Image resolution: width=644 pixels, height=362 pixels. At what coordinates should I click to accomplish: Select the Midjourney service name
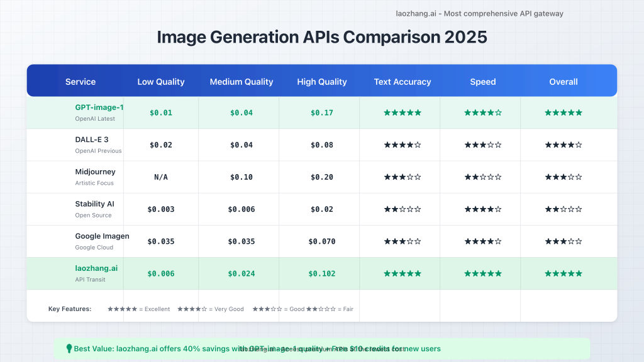(96, 172)
